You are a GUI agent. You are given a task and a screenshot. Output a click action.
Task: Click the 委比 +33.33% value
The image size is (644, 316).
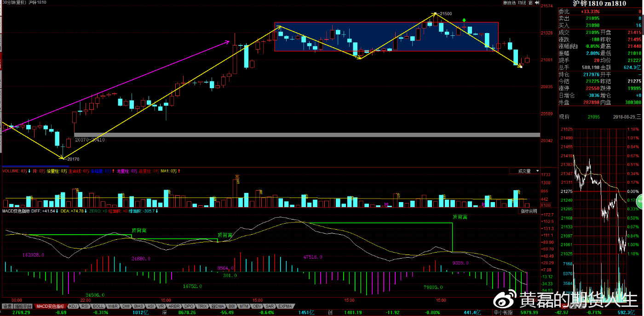point(590,11)
